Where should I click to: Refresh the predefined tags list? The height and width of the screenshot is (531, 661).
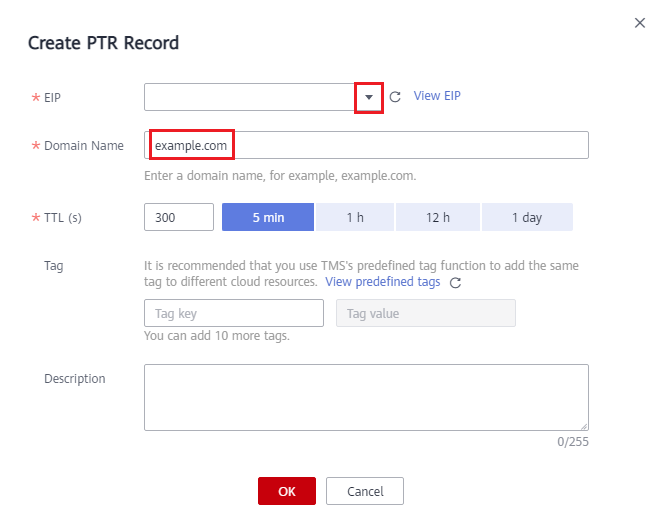[x=455, y=282]
